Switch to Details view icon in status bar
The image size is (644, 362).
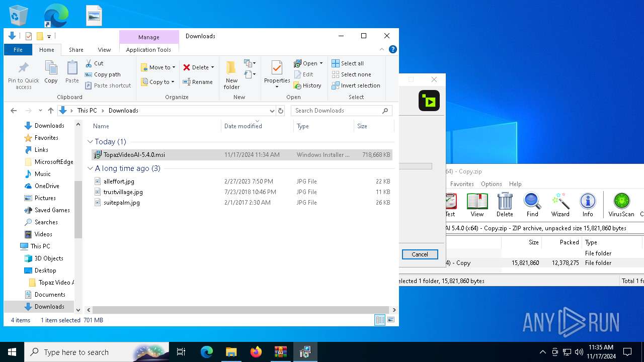380,320
